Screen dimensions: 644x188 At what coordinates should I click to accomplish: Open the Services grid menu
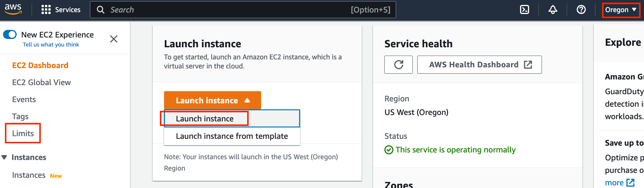click(46, 10)
